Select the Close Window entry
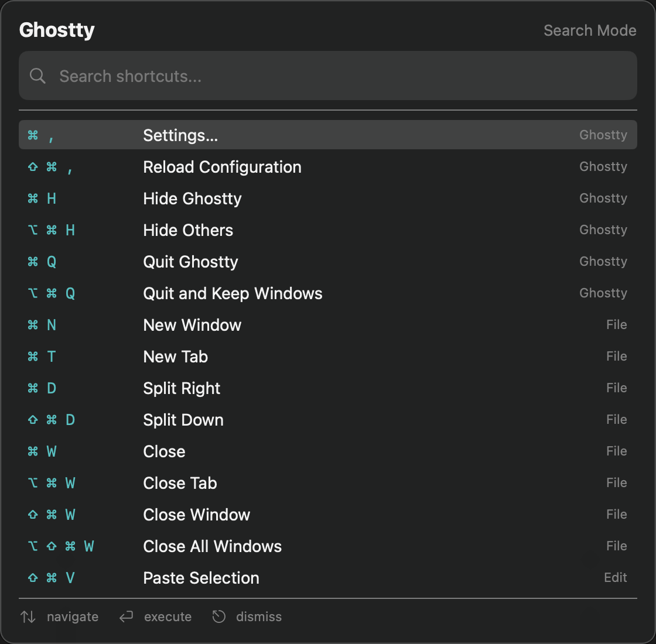Screen dimensions: 656x644 (327, 515)
